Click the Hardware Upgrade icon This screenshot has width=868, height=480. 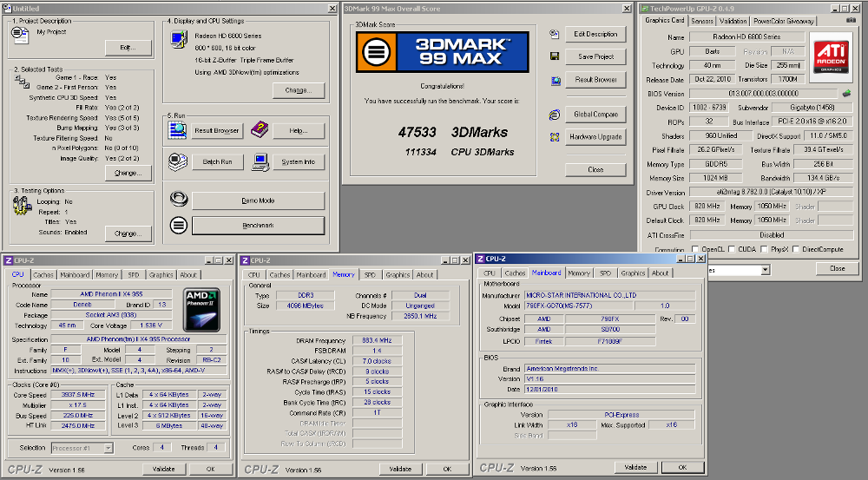point(554,137)
